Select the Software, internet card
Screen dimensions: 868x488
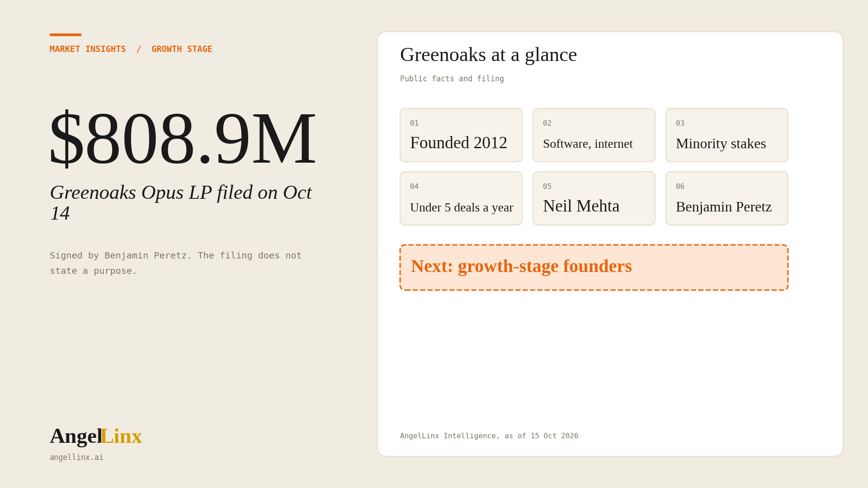click(594, 135)
